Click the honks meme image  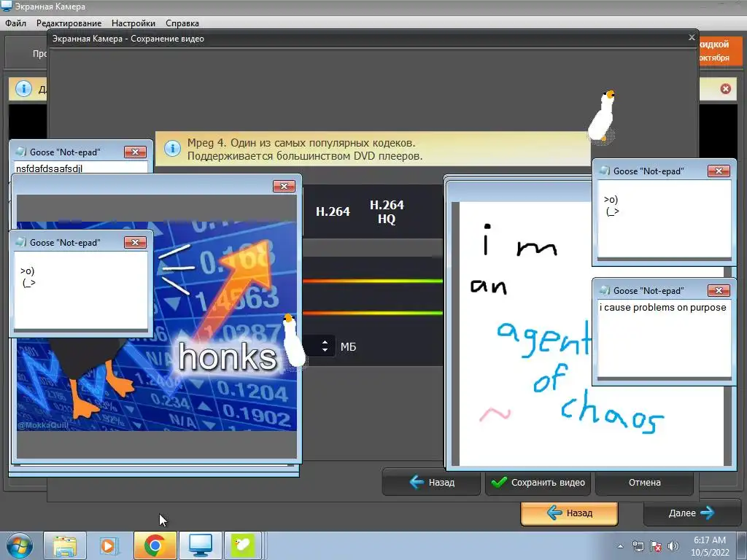[x=157, y=326]
